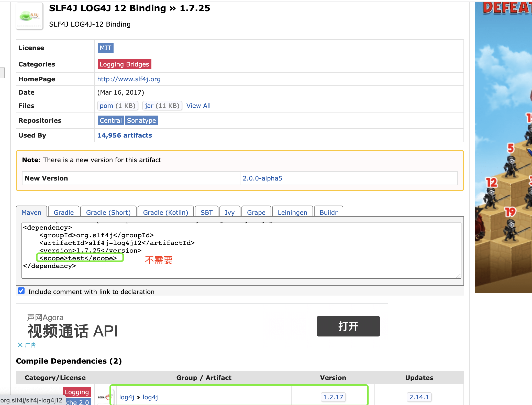Download the pom (1 KB) file
The width and height of the screenshot is (532, 405).
pyautogui.click(x=118, y=106)
